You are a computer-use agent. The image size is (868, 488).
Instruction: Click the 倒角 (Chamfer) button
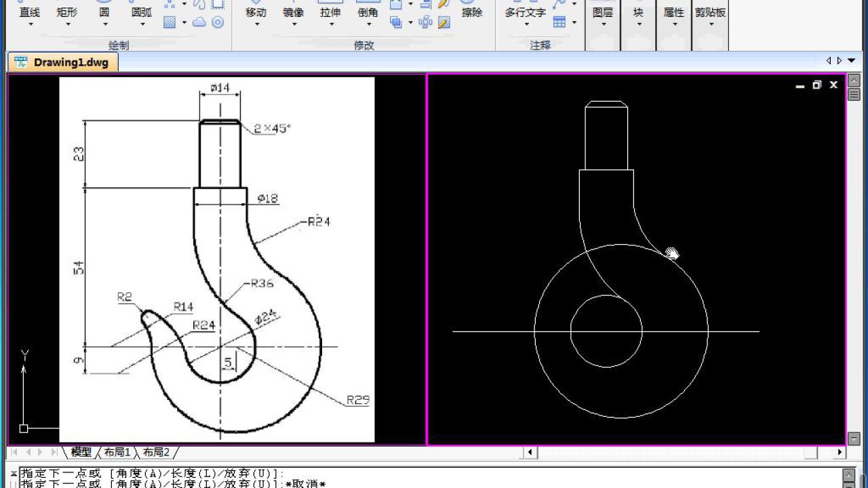368,12
